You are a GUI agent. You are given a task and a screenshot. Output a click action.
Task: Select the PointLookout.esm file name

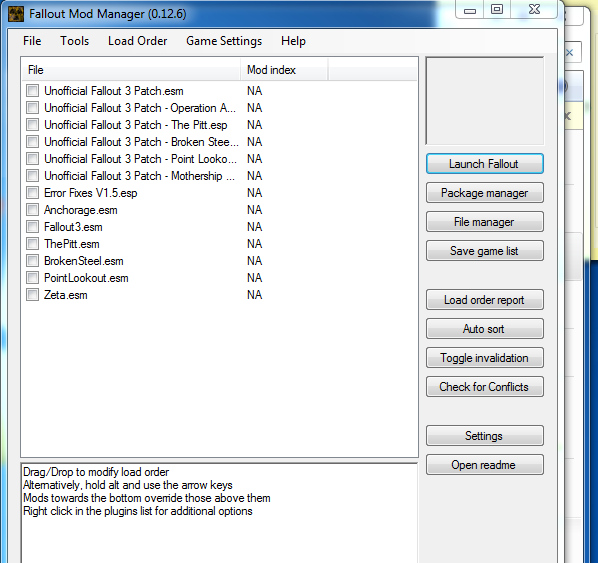point(86,278)
